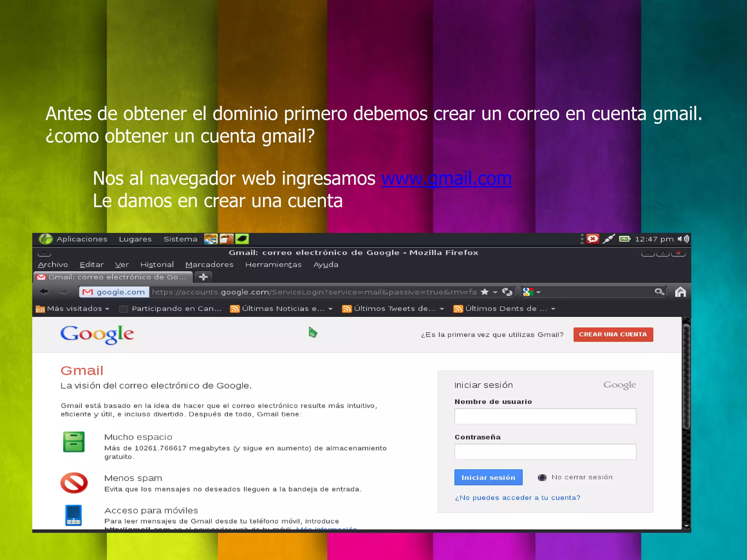Click the scrollbar down arrow
The height and width of the screenshot is (560, 747).
tap(686, 526)
